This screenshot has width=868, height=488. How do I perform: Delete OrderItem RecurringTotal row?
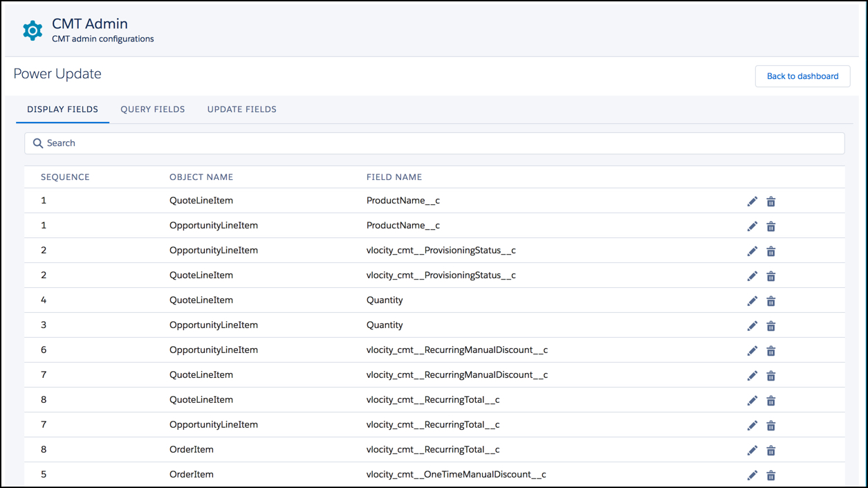771,451
